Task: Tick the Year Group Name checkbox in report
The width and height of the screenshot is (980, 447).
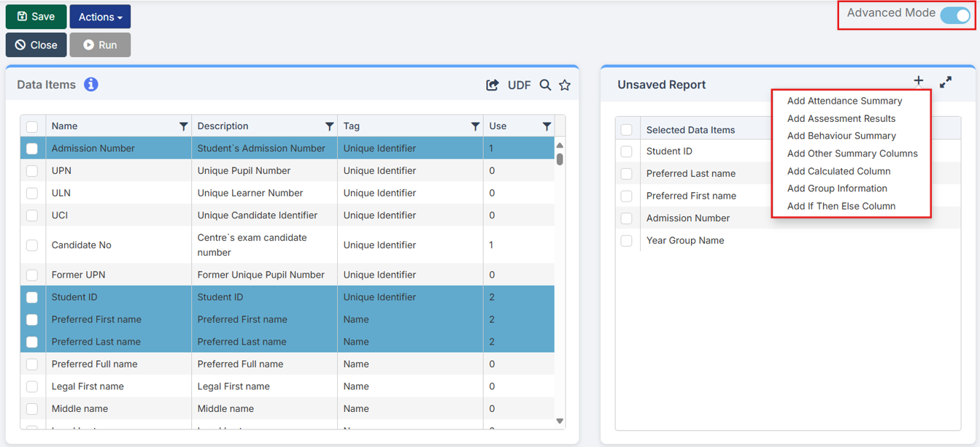Action: click(x=626, y=240)
